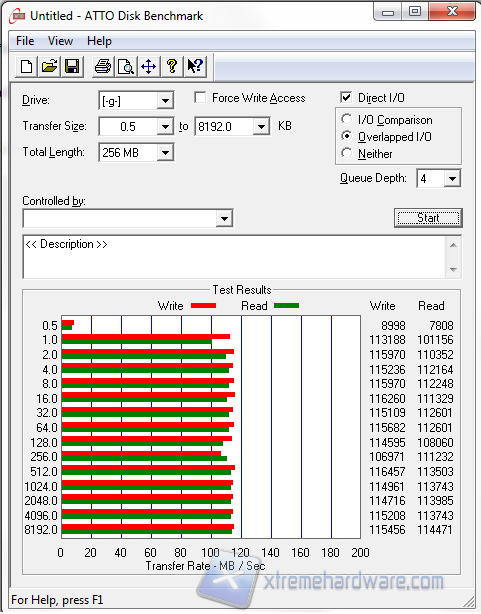Choose the Neither radio option
This screenshot has height=614, width=481.
(x=346, y=153)
